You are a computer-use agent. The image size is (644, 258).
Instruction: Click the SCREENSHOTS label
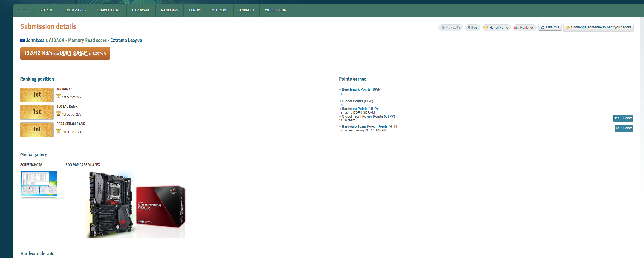pyautogui.click(x=31, y=165)
